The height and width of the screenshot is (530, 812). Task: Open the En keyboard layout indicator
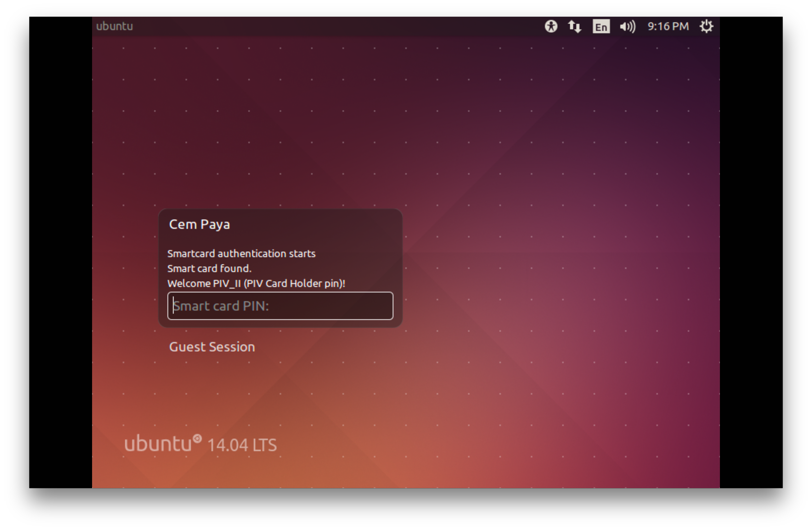[x=601, y=27]
